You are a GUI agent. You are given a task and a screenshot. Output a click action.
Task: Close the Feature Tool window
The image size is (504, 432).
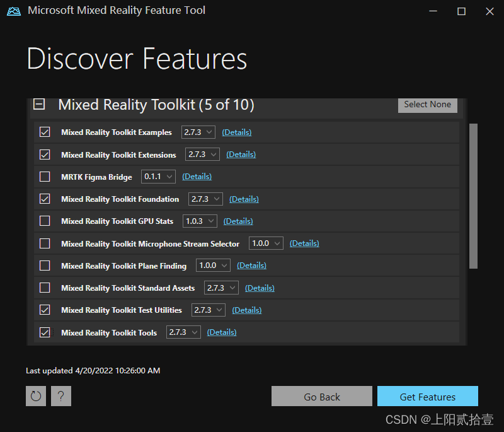pyautogui.click(x=490, y=11)
